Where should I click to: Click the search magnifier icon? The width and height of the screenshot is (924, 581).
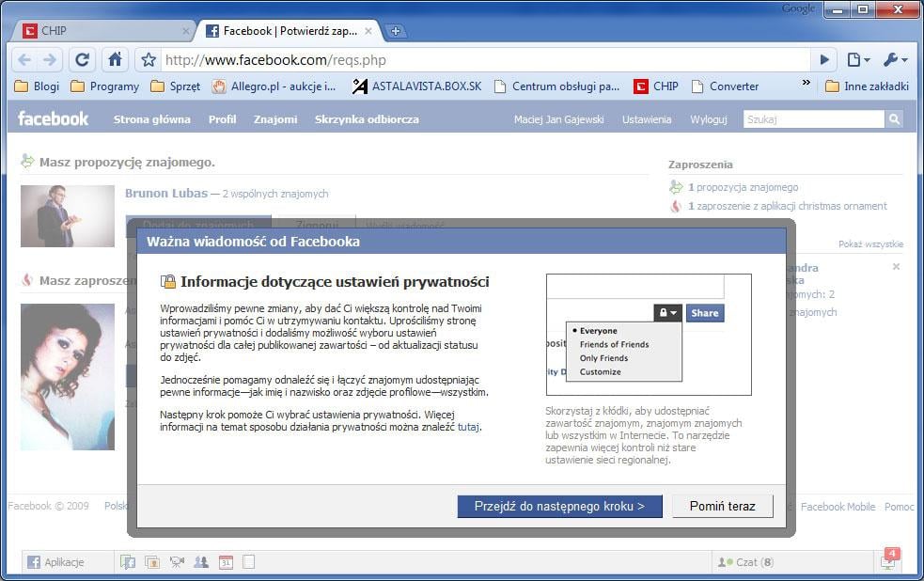click(x=892, y=118)
